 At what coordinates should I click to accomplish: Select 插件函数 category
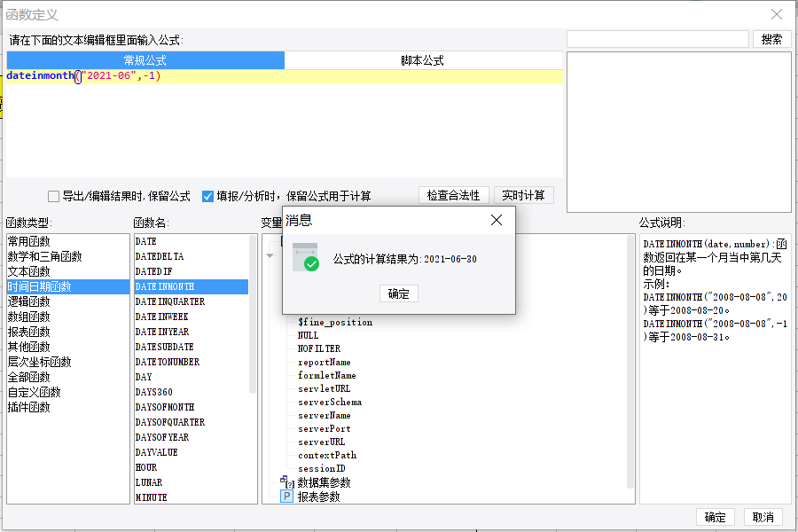pos(68,407)
